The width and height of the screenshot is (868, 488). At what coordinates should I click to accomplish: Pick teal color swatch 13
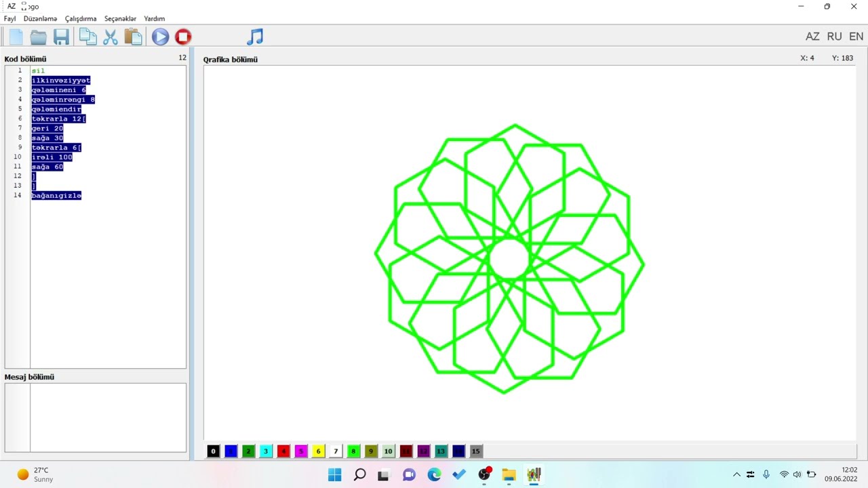[x=441, y=451]
